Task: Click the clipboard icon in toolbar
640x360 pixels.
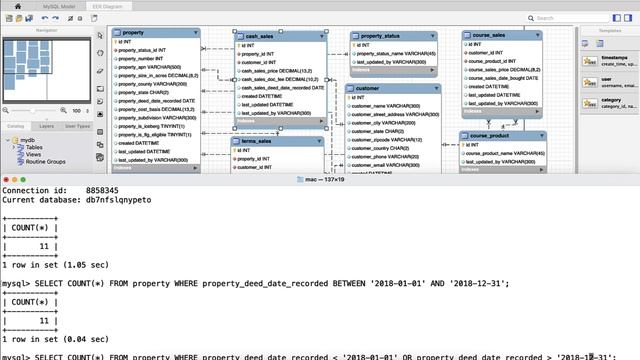Action: click(x=94, y=18)
